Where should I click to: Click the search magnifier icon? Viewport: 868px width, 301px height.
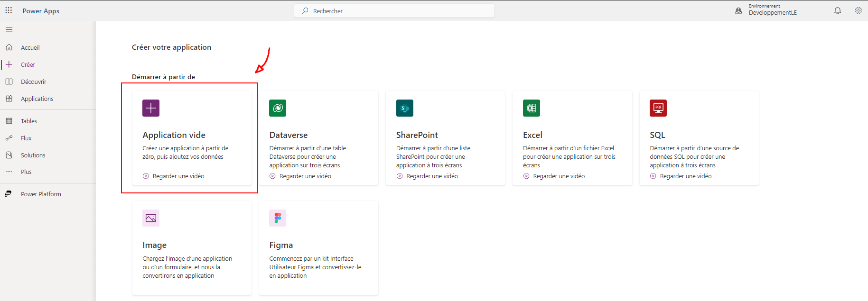pyautogui.click(x=305, y=10)
